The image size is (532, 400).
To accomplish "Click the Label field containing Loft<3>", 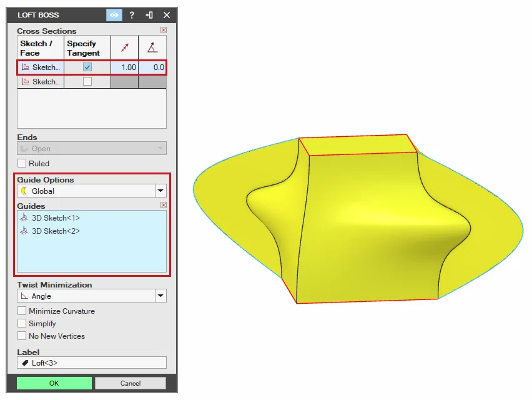I will click(92, 362).
